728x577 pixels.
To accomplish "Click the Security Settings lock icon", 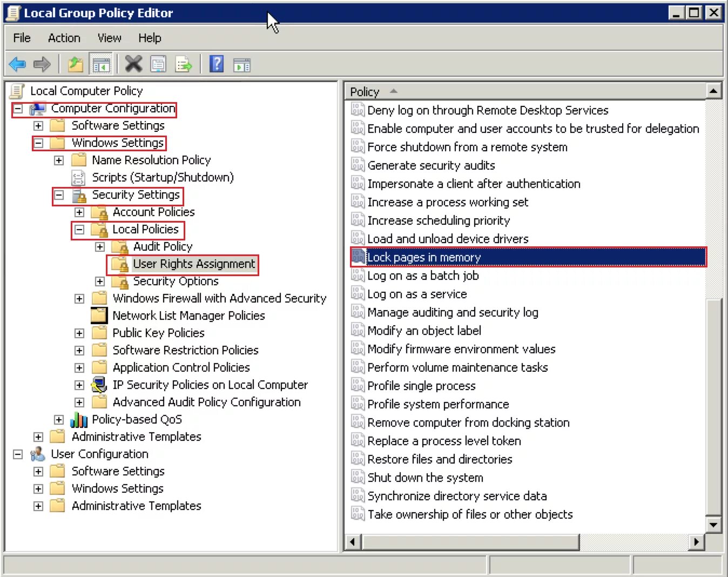I will (79, 196).
